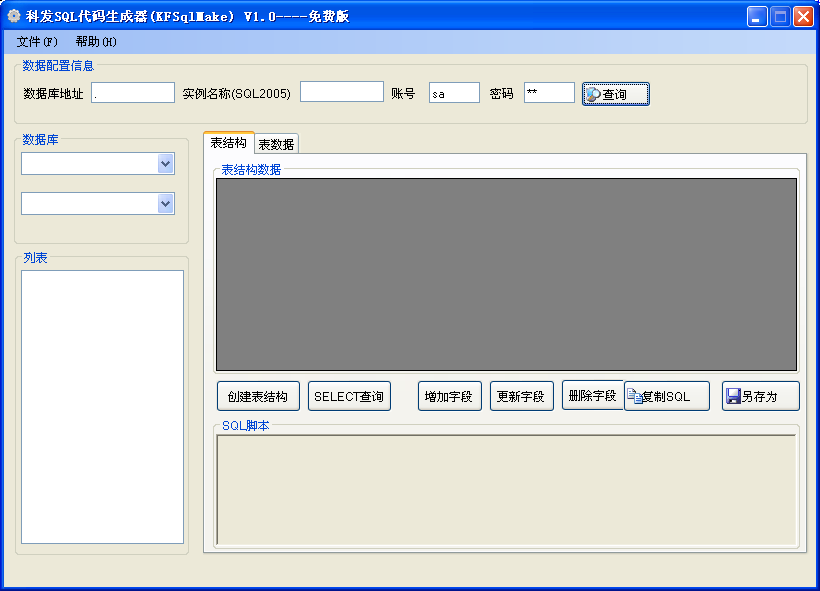Click the 创建表结构 button
820x591 pixels.
coord(258,395)
